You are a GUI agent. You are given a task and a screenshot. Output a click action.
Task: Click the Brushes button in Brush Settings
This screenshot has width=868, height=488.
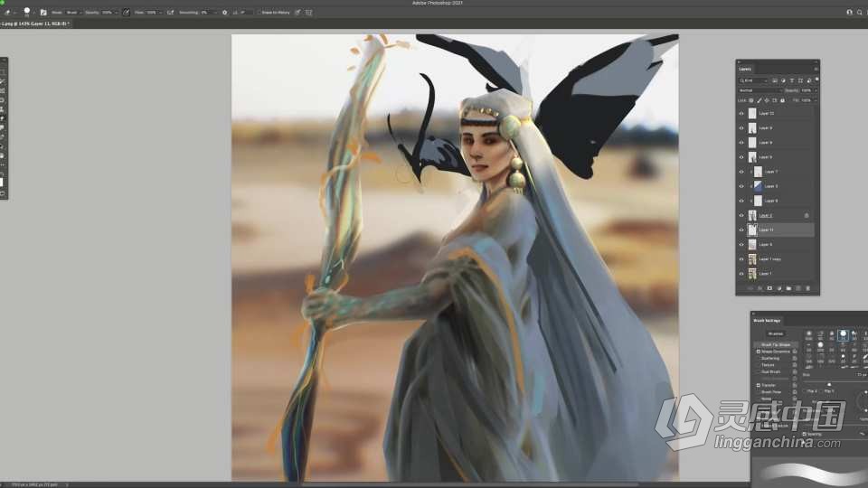(x=776, y=333)
